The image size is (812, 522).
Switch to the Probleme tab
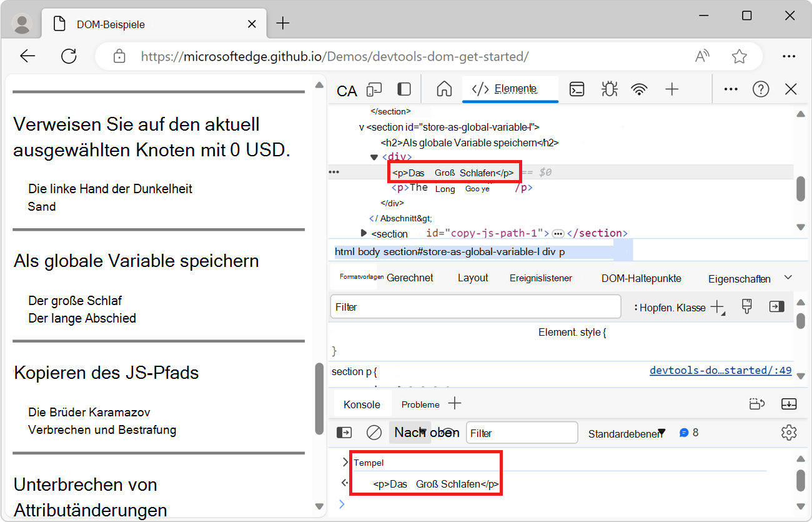tap(420, 404)
